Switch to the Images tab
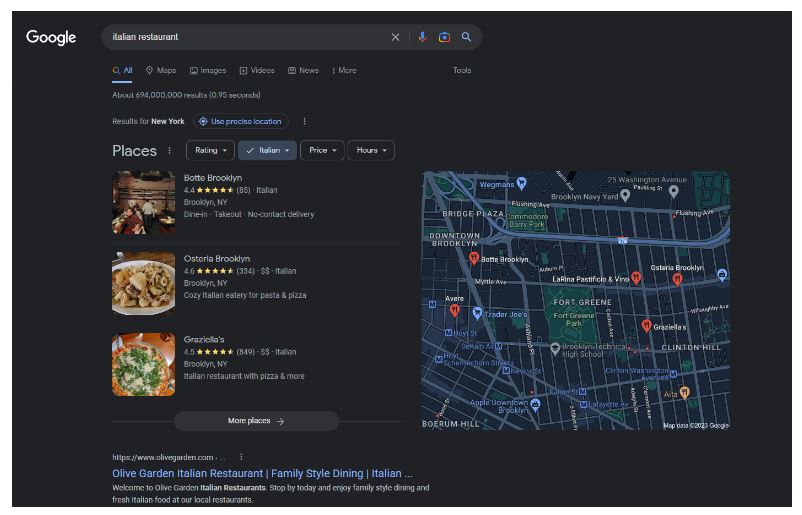802x515 pixels. 208,71
